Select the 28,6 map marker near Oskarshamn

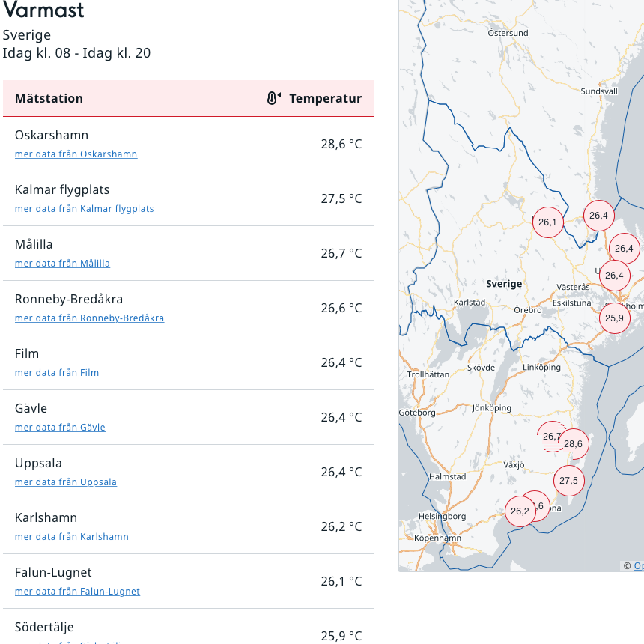(574, 444)
